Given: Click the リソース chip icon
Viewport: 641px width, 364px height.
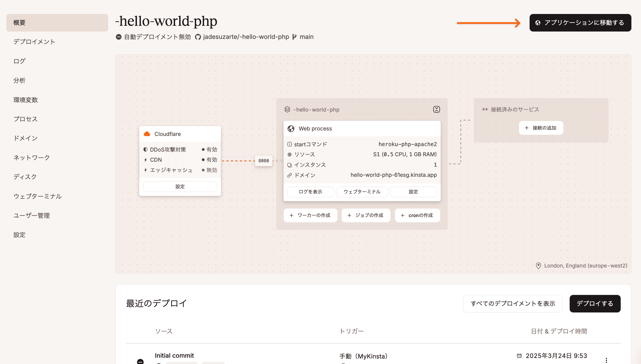Looking at the screenshot, I should click(x=289, y=155).
